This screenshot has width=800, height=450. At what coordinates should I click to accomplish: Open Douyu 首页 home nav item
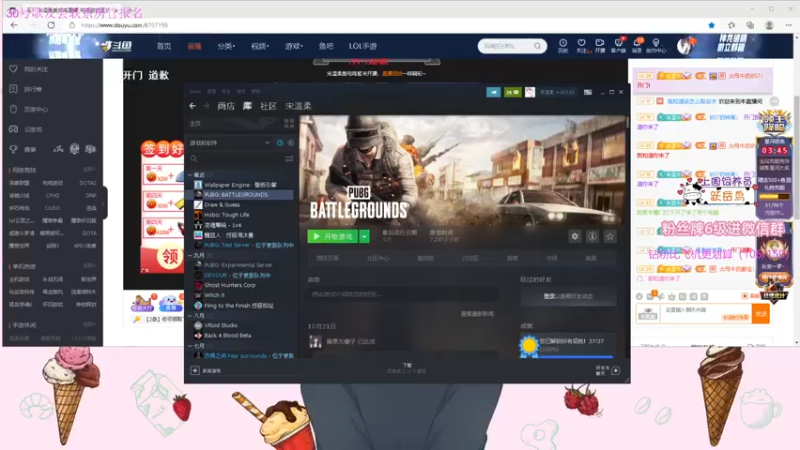click(164, 46)
